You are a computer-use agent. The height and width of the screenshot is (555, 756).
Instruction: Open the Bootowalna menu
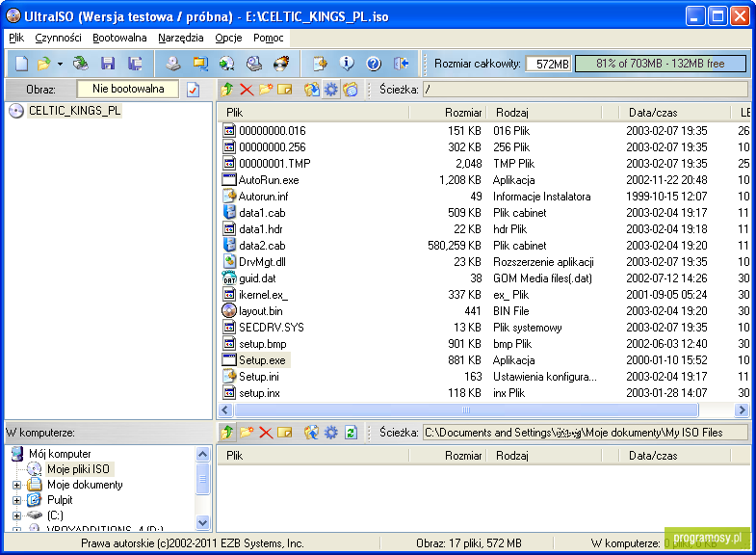(119, 39)
